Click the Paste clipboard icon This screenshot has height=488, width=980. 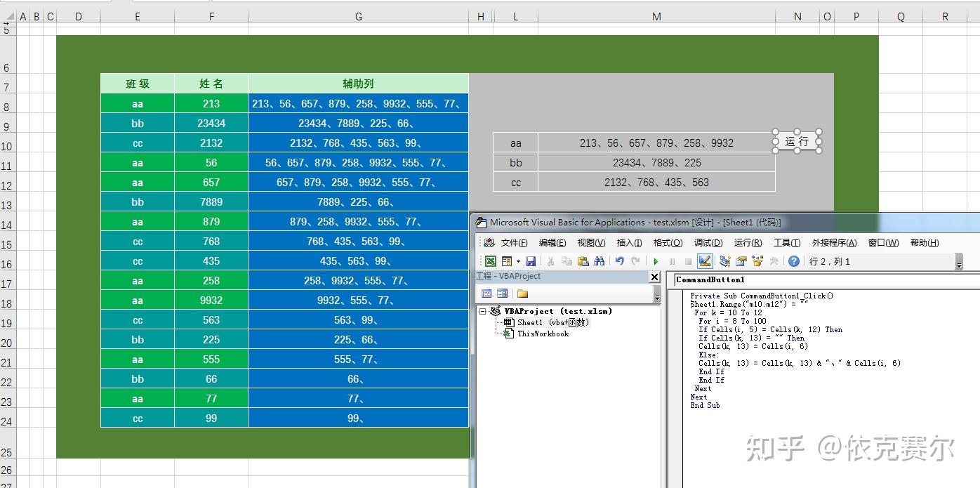tap(583, 261)
